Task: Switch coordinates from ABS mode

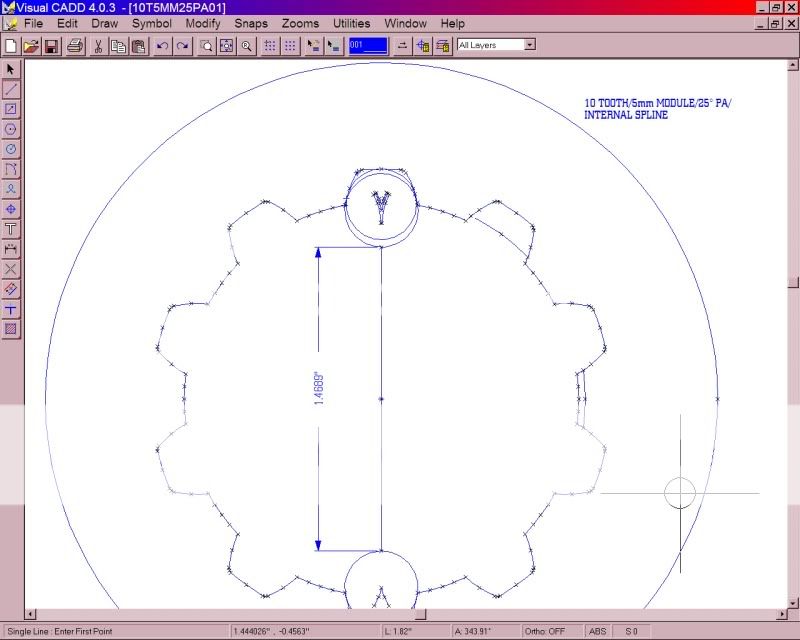Action: click(597, 631)
